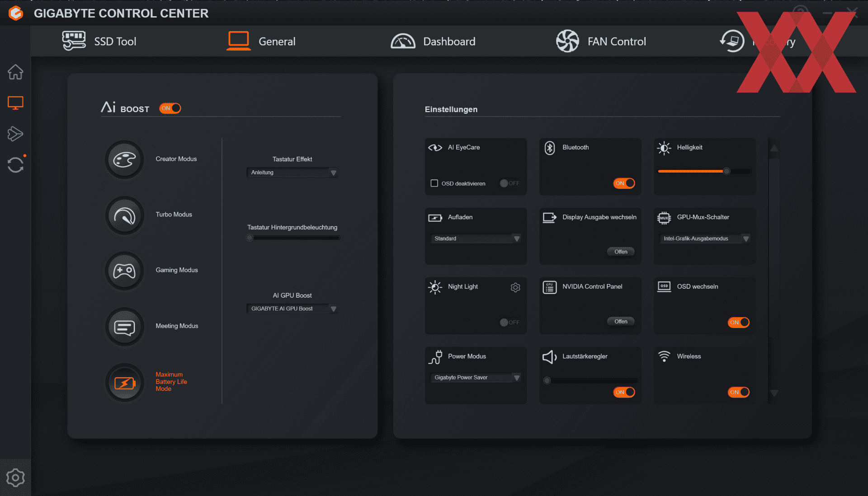
Task: Select the Meeting Modus label
Action: (x=177, y=326)
